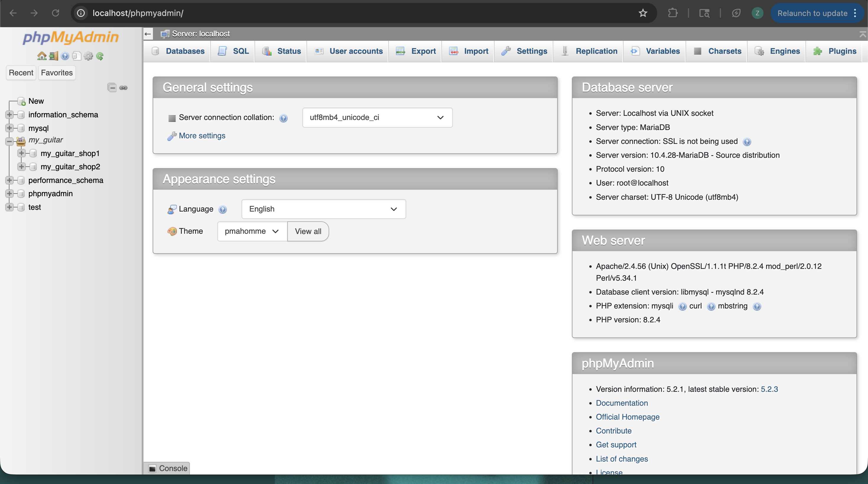The height and width of the screenshot is (484, 868).
Task: Click the Recent tables button
Action: [x=21, y=73]
